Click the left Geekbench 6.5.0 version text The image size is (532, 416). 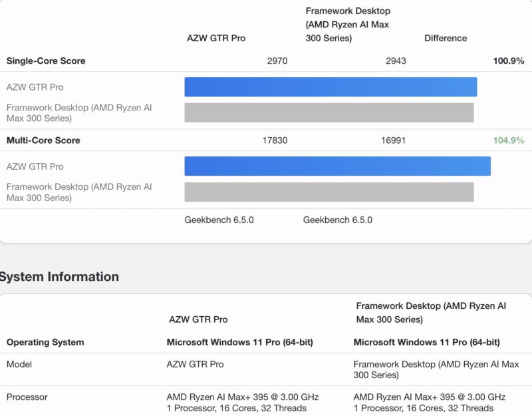coord(220,220)
